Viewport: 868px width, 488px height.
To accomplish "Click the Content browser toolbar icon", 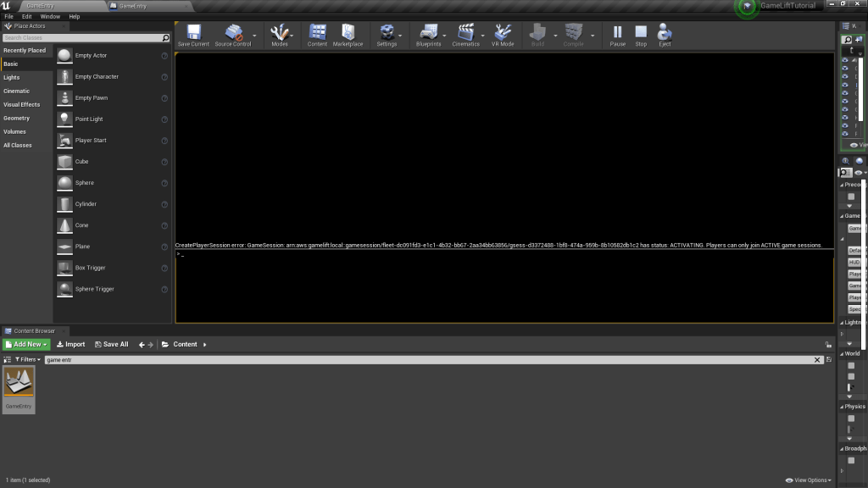I will click(317, 34).
